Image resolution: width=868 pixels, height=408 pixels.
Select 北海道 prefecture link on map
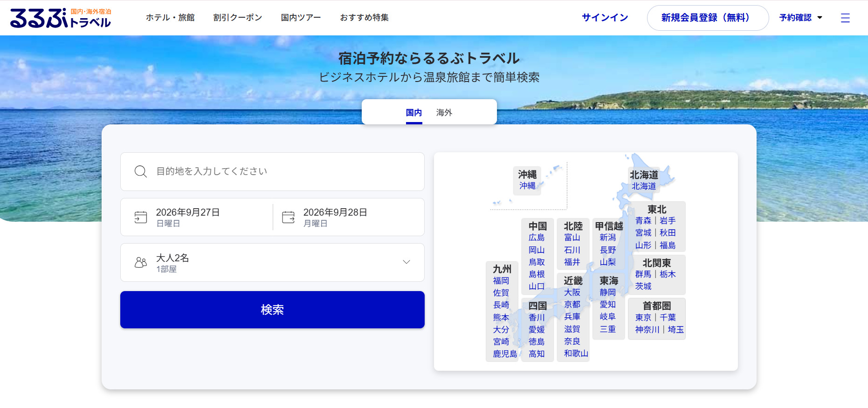pos(644,186)
